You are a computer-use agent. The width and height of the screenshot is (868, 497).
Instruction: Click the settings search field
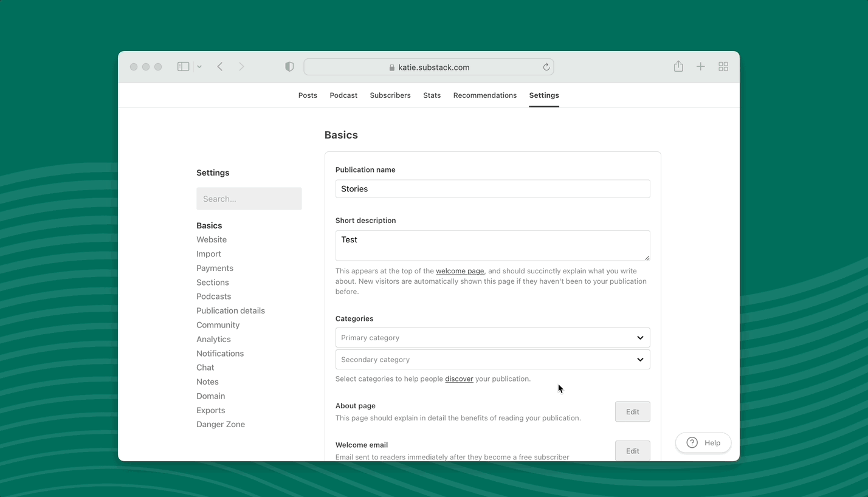tap(249, 199)
